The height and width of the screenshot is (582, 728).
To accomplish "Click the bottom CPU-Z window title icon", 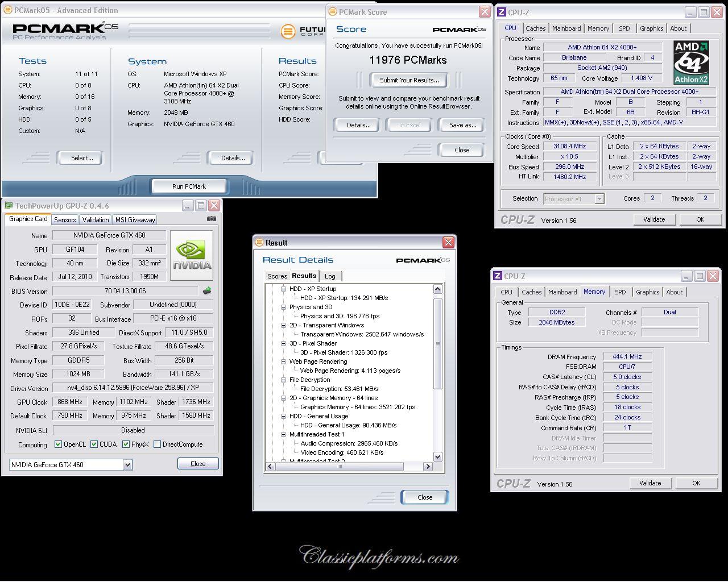I will tap(498, 276).
